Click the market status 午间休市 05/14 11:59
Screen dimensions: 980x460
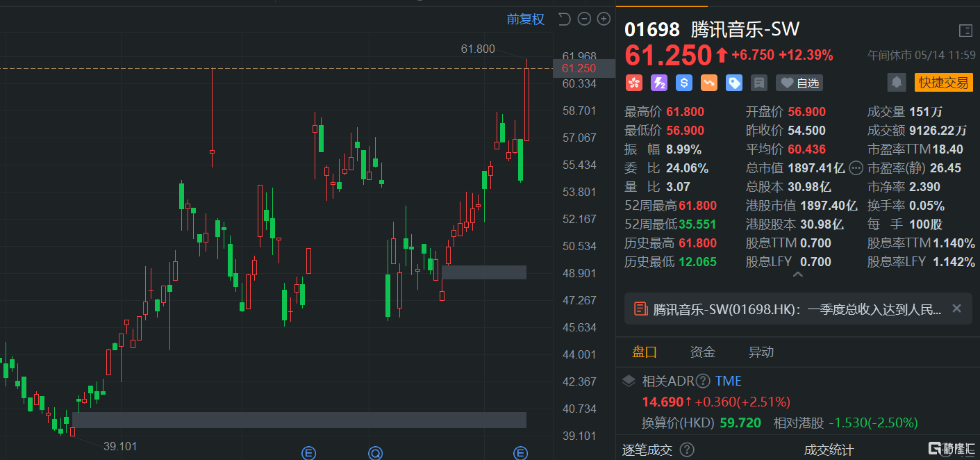pyautogui.click(x=921, y=55)
